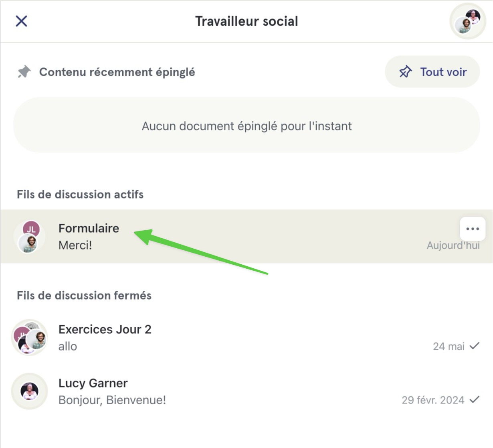Click the Aujourd'hui timestamp
Screen dimensions: 493x448
point(453,245)
